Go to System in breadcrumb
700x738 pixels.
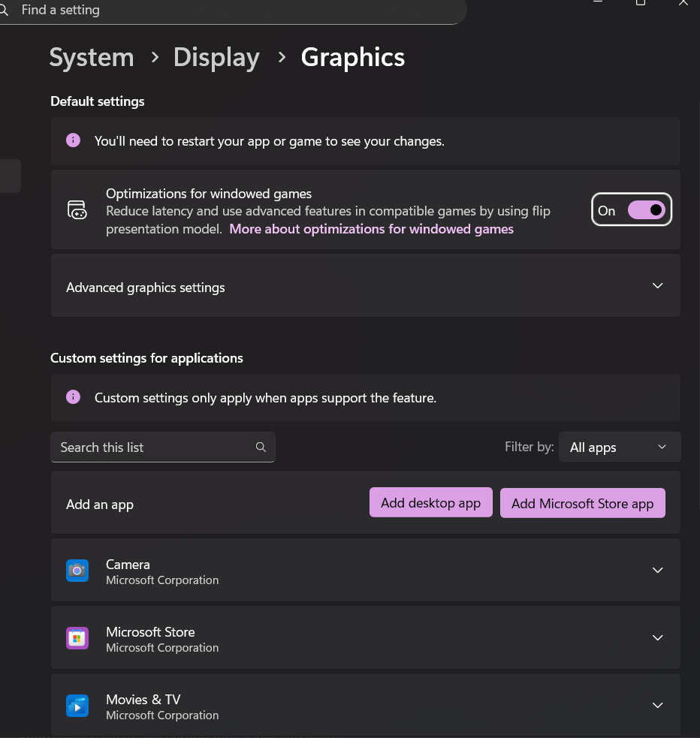click(x=92, y=58)
